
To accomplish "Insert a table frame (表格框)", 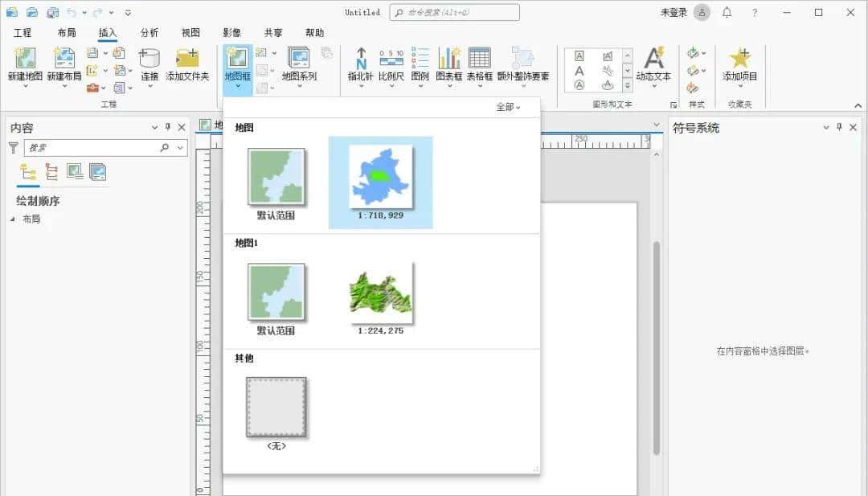I will tap(479, 68).
